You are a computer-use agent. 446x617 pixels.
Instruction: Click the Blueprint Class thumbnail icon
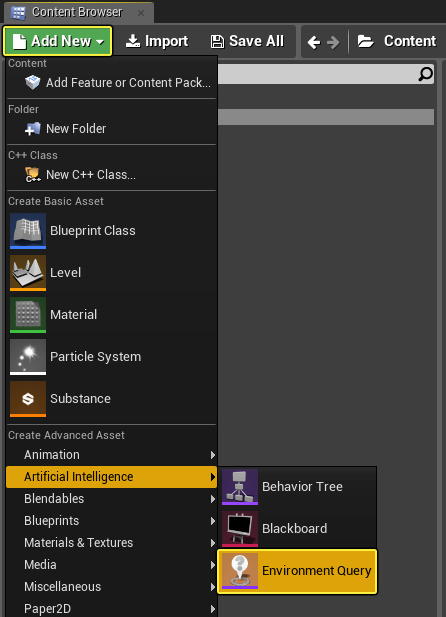coord(28,231)
